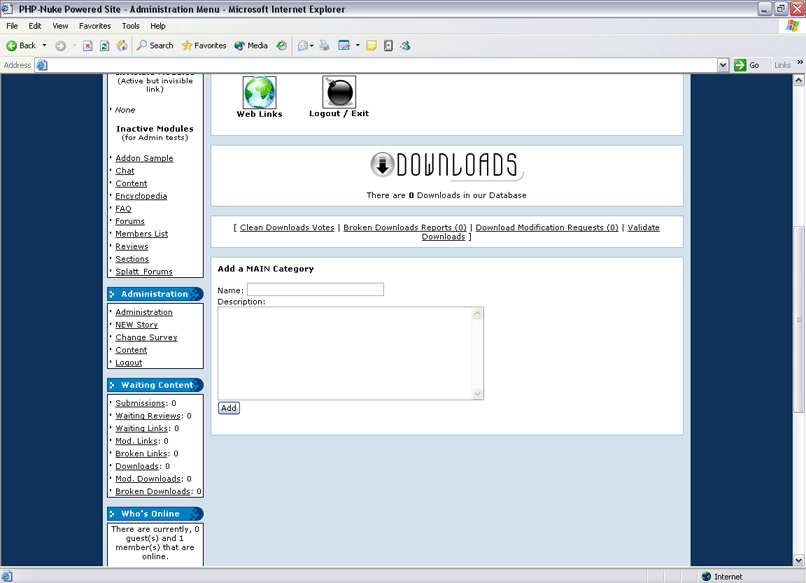Click the Members List sidebar link
The image size is (806, 583).
[141, 234]
